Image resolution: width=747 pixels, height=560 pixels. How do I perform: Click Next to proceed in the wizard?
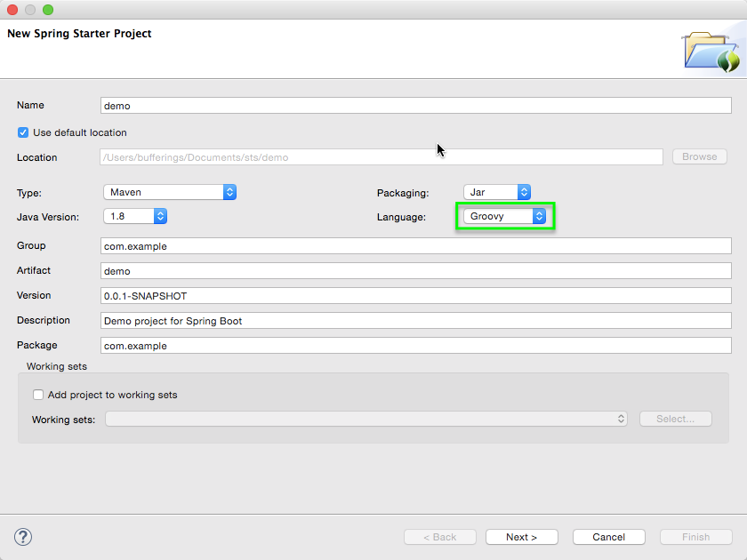pos(521,537)
